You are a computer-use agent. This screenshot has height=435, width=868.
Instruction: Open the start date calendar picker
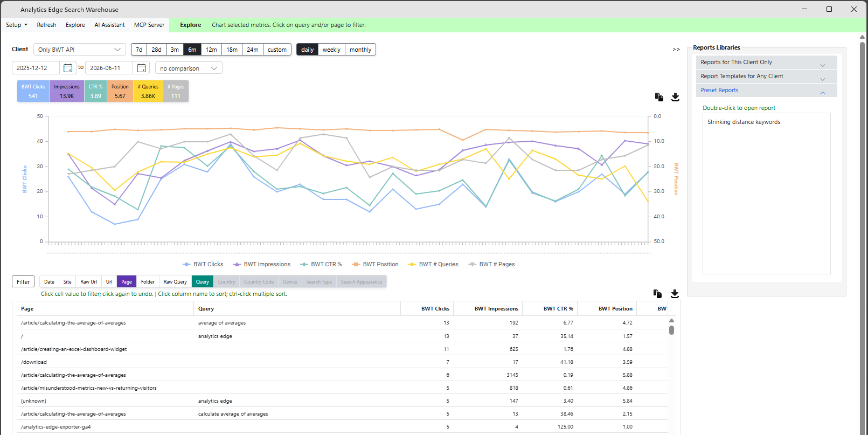[68, 68]
